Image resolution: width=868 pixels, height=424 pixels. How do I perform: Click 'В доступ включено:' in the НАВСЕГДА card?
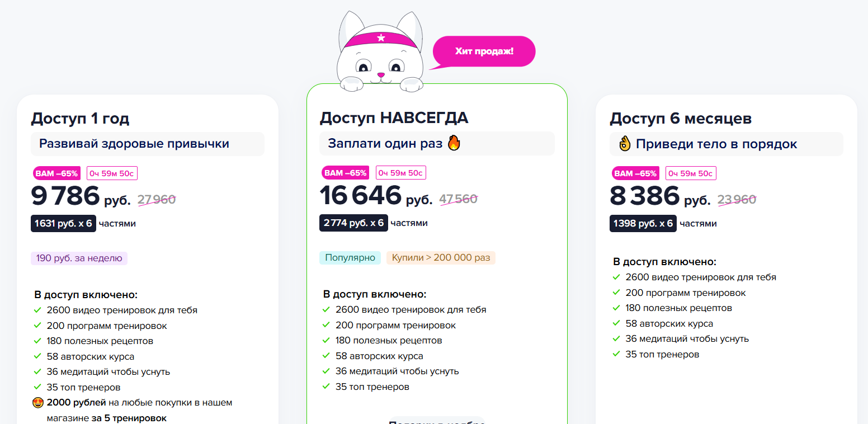[375, 294]
